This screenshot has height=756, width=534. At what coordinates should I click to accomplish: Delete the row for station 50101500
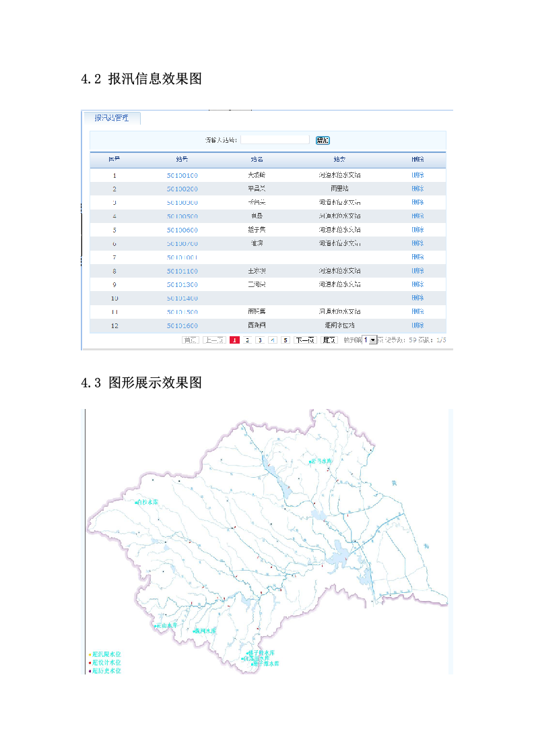coord(418,311)
